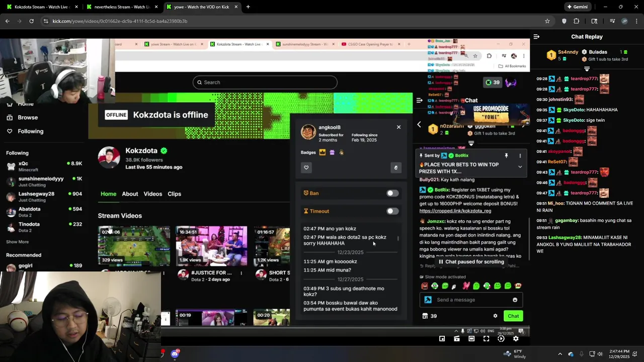Viewport: 644px width, 362px height.
Task: Insert the pink ribbon emote
Action: click(x=466, y=286)
